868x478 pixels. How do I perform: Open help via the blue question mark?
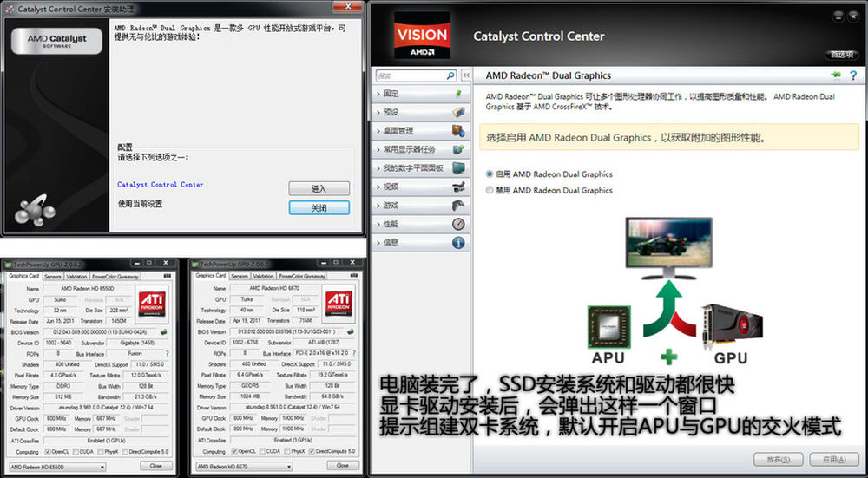point(853,75)
